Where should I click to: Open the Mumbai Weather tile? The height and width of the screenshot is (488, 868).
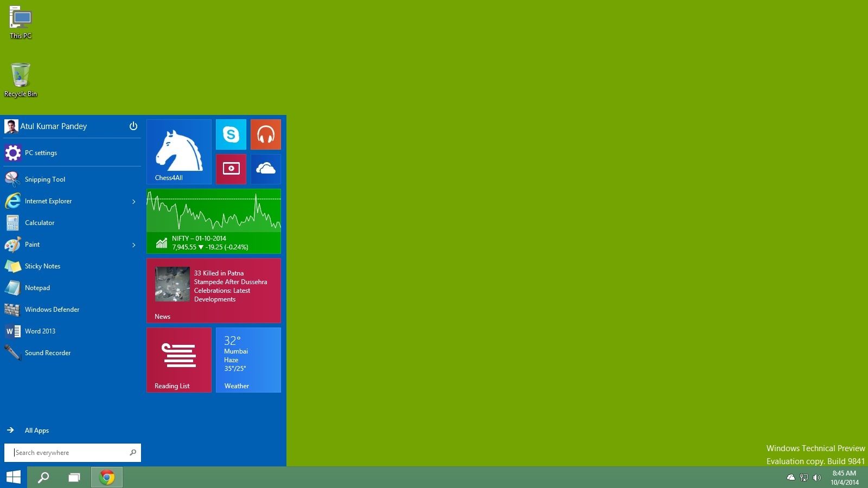pos(248,360)
